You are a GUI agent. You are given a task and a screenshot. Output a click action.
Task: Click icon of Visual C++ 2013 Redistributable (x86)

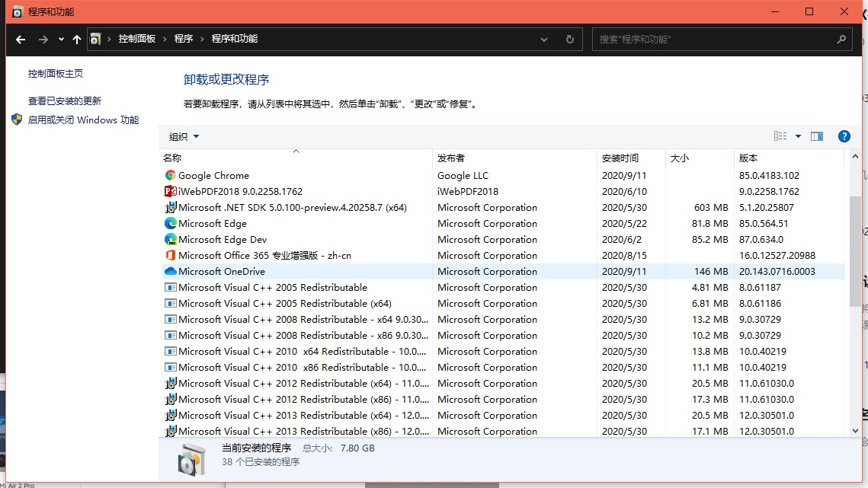click(x=171, y=431)
